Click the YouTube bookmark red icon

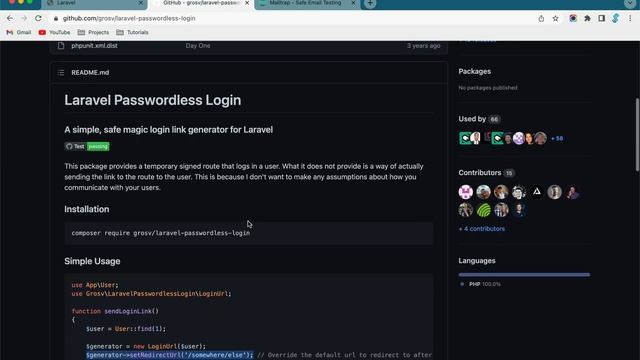(x=42, y=32)
